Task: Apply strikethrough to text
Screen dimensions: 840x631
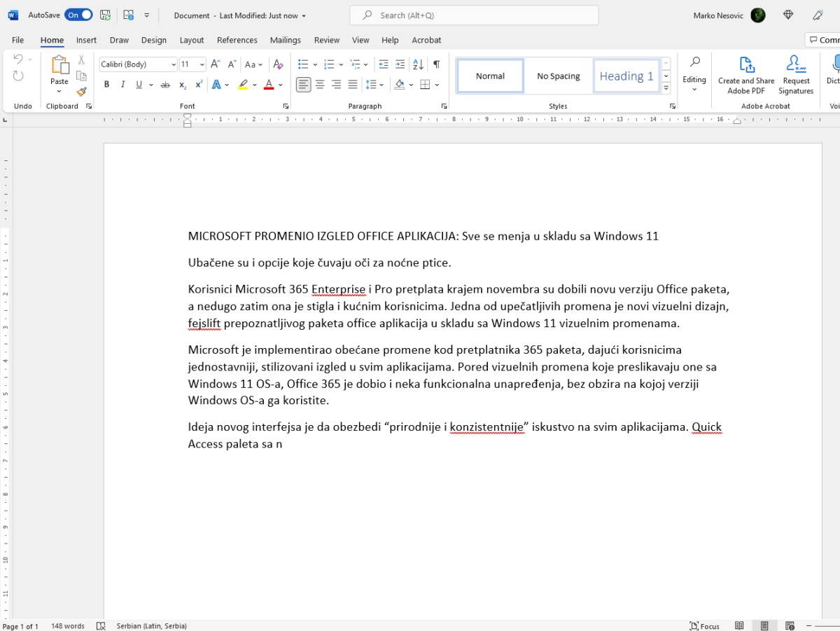Action: coord(167,84)
